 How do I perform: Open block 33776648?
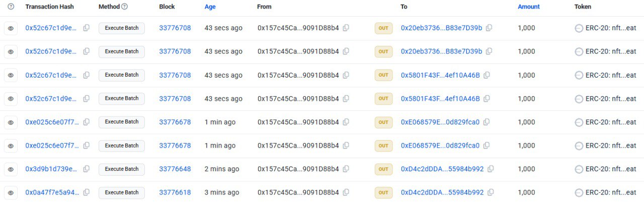click(x=175, y=169)
